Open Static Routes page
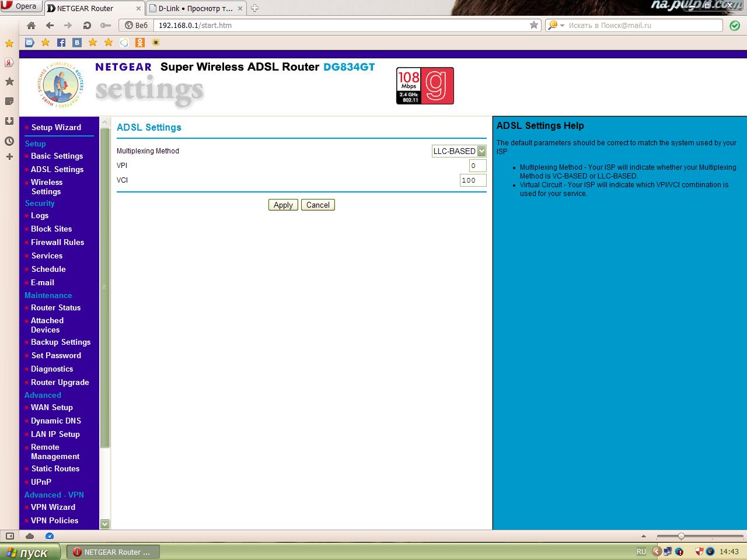Image resolution: width=747 pixels, height=560 pixels. [55, 468]
